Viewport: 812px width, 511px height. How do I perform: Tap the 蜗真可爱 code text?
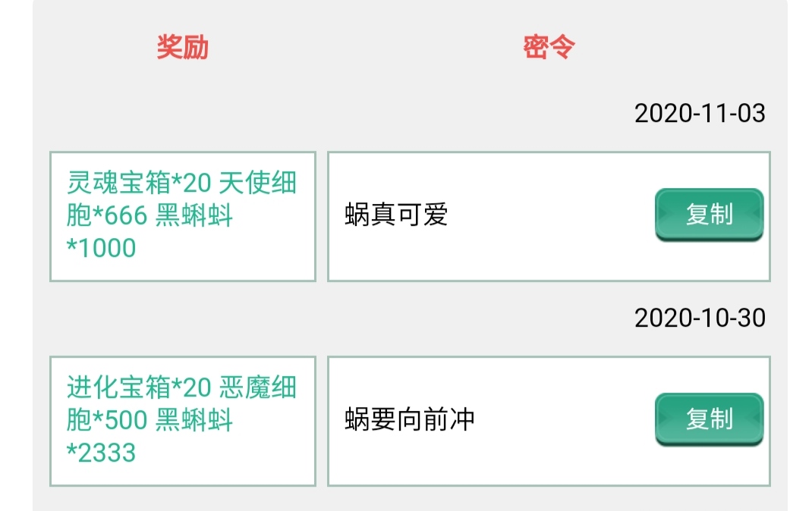396,215
